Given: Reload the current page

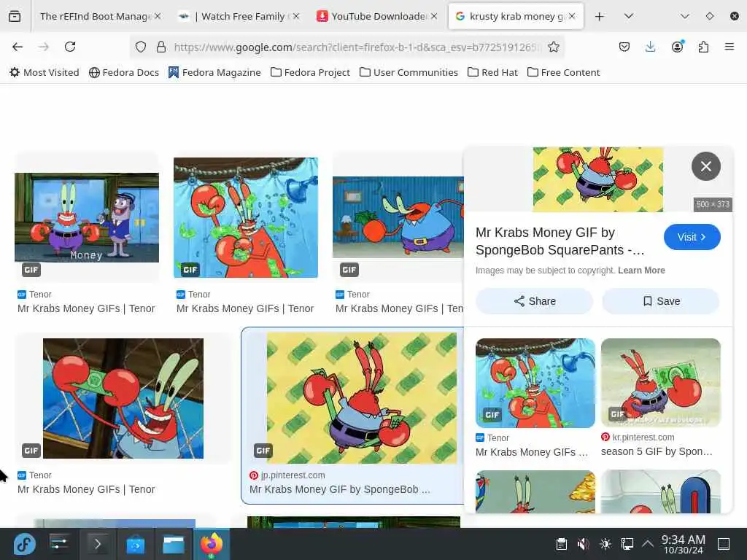Looking at the screenshot, I should click(70, 47).
